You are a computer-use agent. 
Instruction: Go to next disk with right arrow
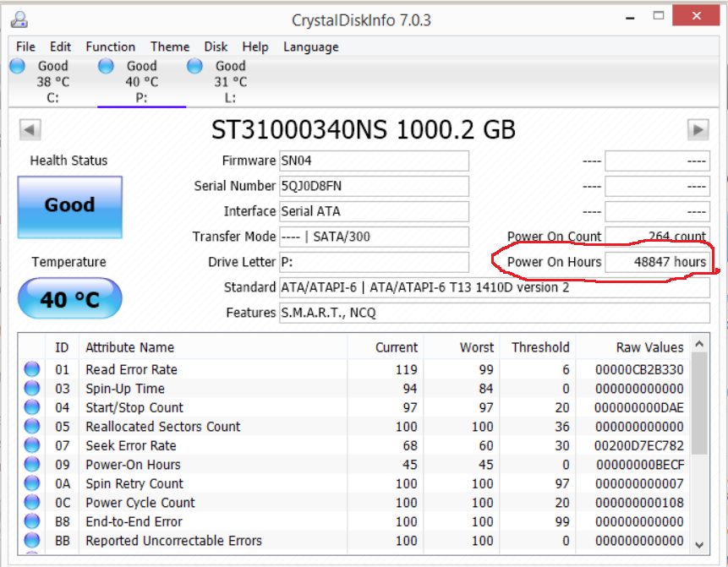[x=698, y=129]
